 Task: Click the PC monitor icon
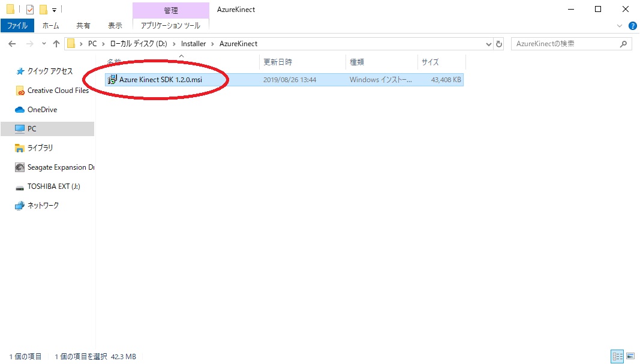20,129
